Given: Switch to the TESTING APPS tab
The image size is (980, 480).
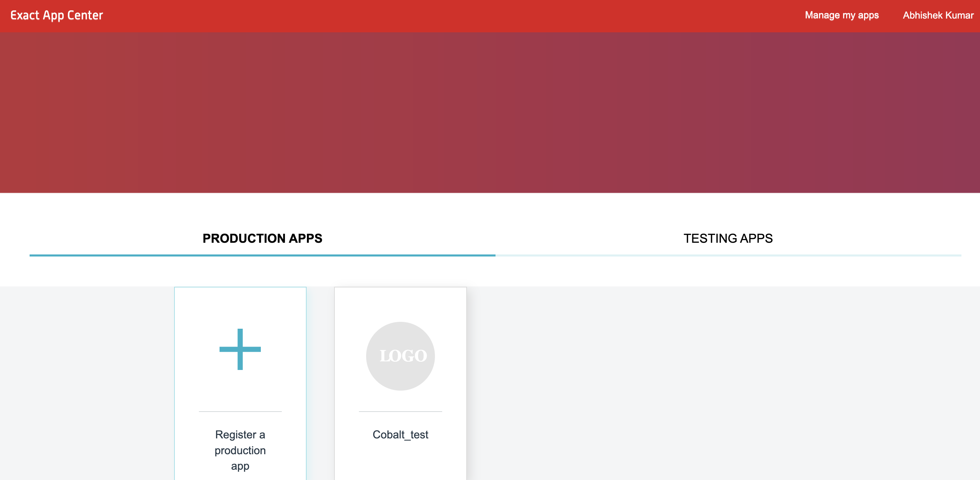Looking at the screenshot, I should coord(728,238).
